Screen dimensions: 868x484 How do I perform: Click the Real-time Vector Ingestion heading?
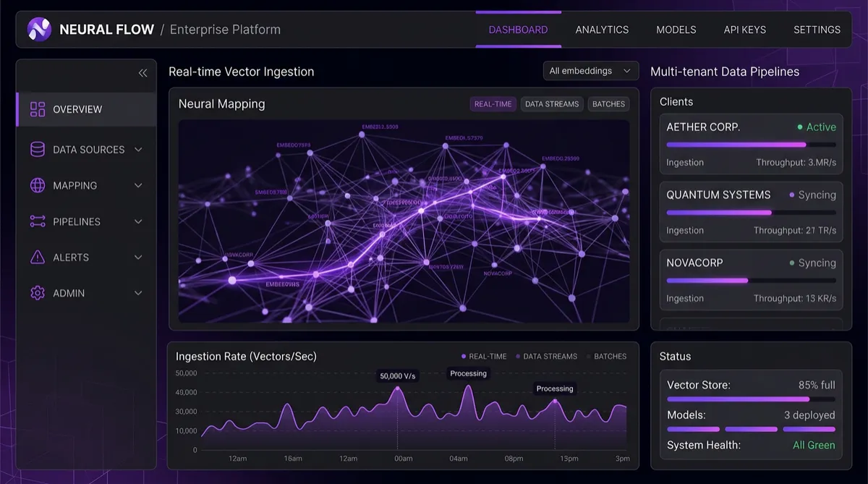[242, 72]
